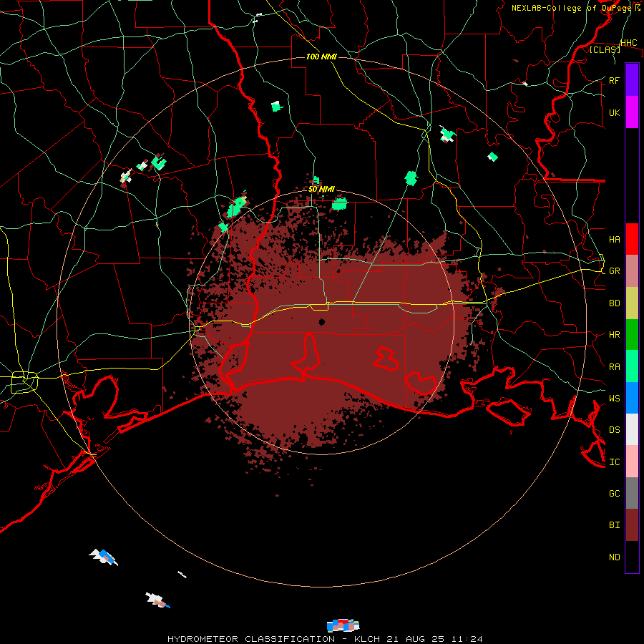644x644 pixels.
Task: Click the HA red legend swatch
Action: click(632, 239)
